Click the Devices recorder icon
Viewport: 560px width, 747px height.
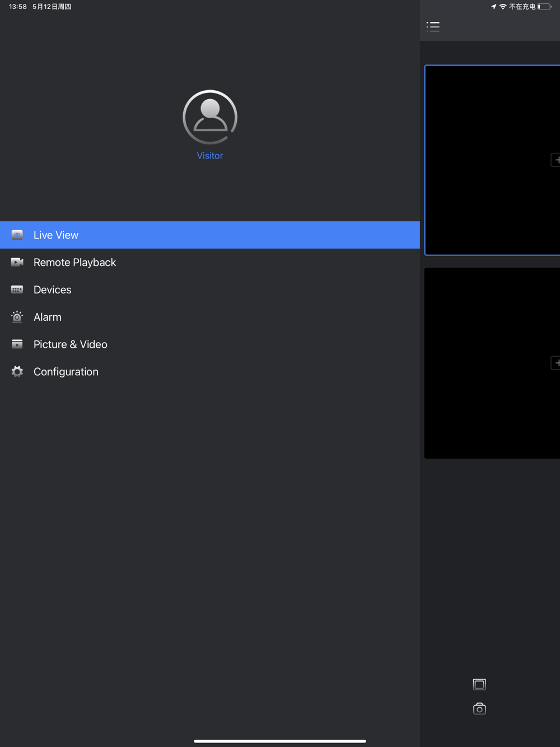coord(17,290)
